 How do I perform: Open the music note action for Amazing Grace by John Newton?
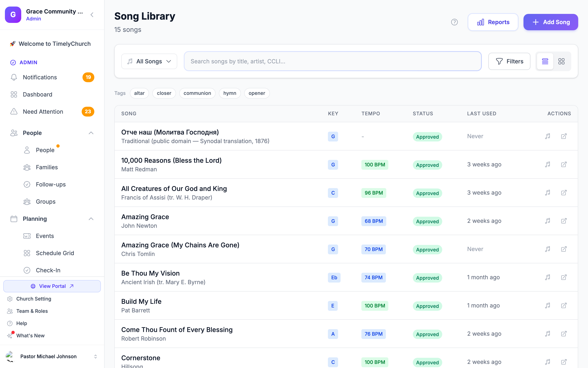point(547,221)
